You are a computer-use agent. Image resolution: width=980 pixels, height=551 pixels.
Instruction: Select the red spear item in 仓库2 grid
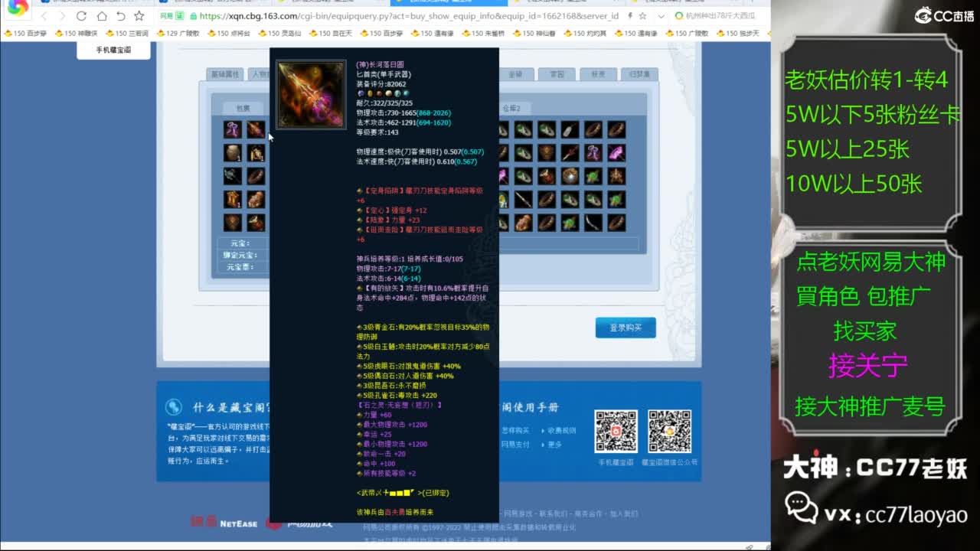coord(570,153)
